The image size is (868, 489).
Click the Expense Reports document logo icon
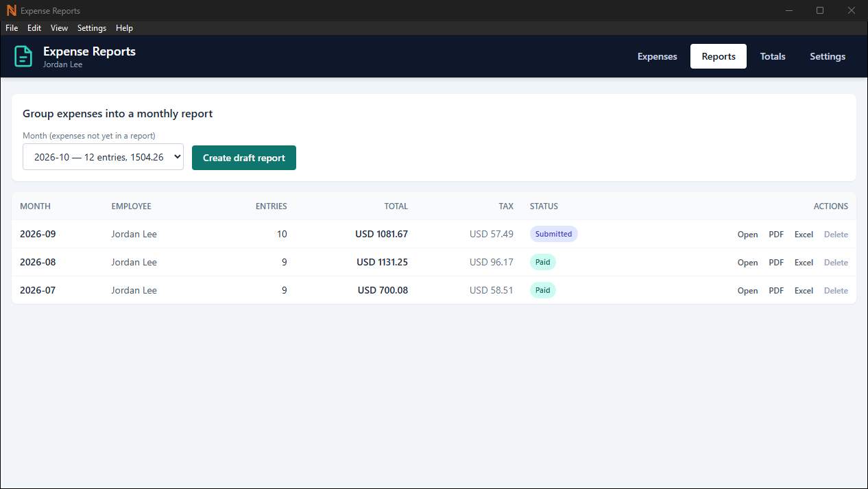pyautogui.click(x=24, y=56)
